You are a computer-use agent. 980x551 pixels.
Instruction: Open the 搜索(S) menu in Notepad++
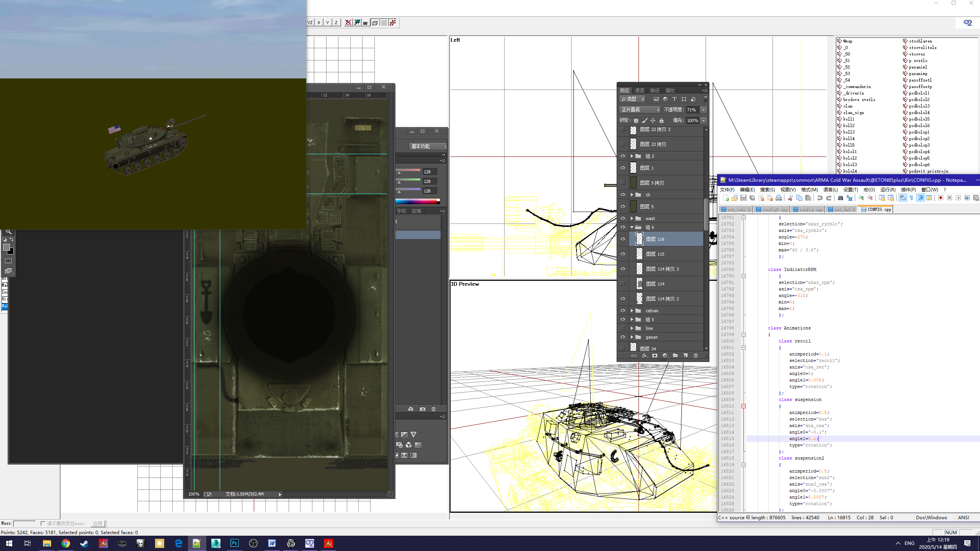767,189
